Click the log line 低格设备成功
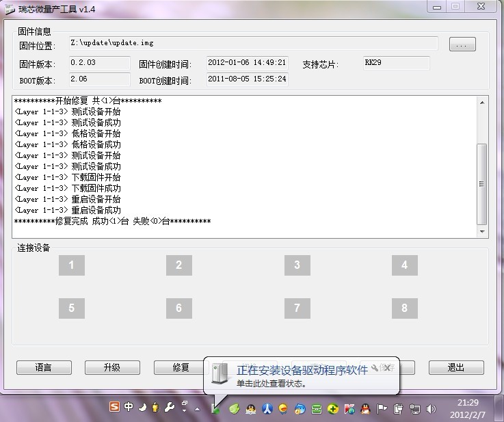The height and width of the screenshot is (422, 504). pyautogui.click(x=68, y=144)
